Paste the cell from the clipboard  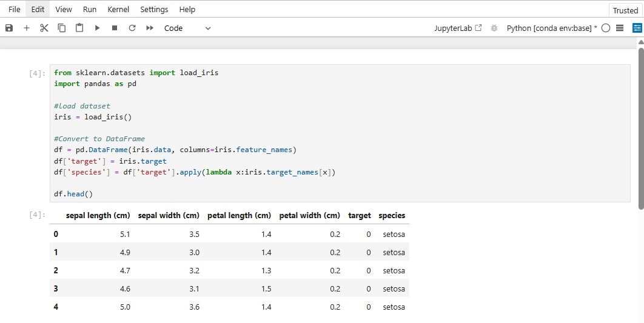tap(79, 28)
